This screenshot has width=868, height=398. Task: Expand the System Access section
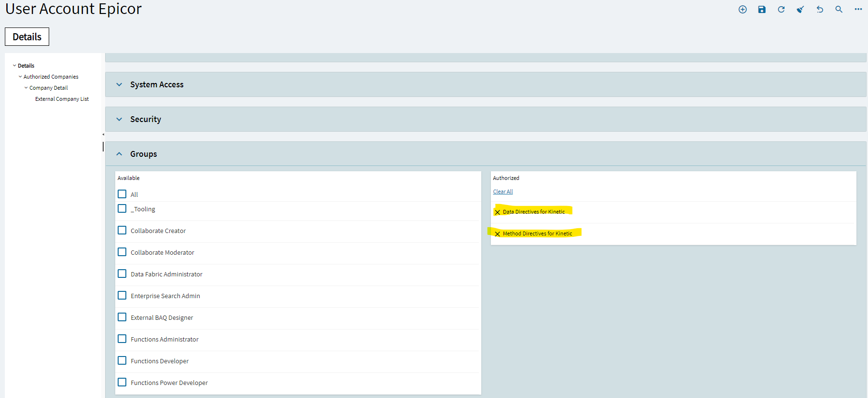(119, 84)
